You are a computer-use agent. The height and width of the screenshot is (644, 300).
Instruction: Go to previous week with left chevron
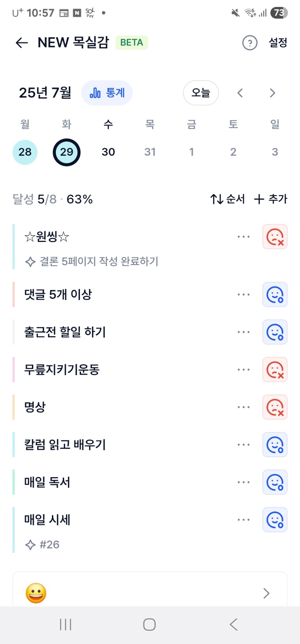(x=240, y=93)
